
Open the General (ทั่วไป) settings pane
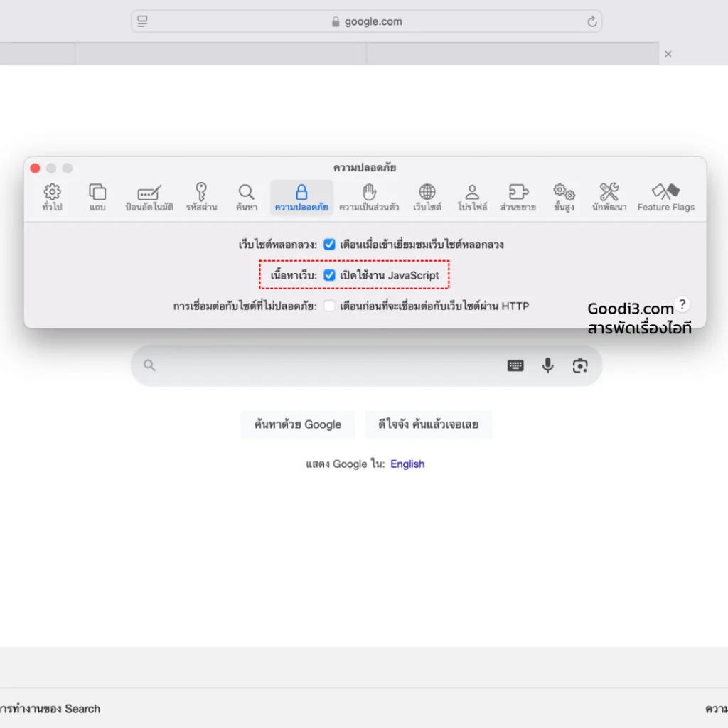52,198
